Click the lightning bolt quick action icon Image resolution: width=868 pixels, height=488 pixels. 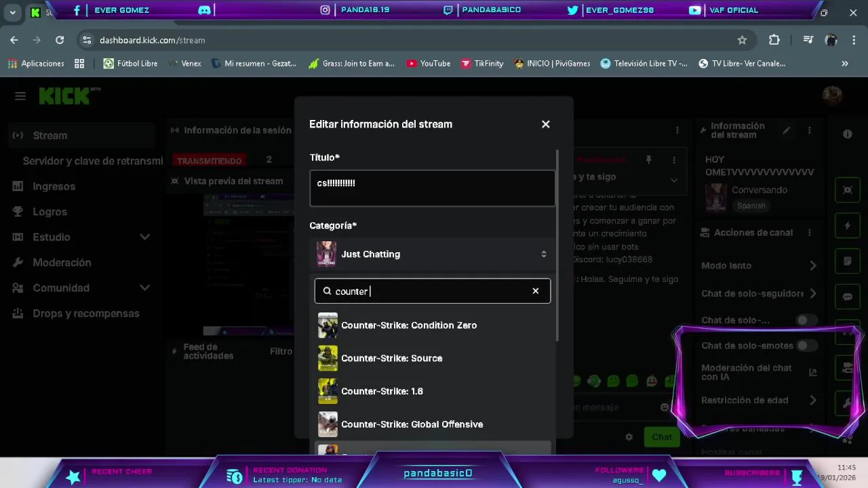click(x=848, y=226)
